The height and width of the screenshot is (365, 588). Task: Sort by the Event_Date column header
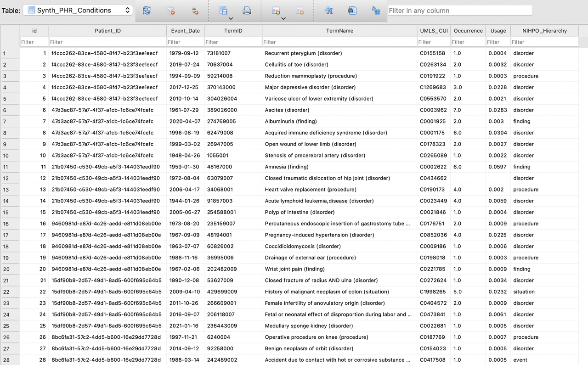pos(185,31)
